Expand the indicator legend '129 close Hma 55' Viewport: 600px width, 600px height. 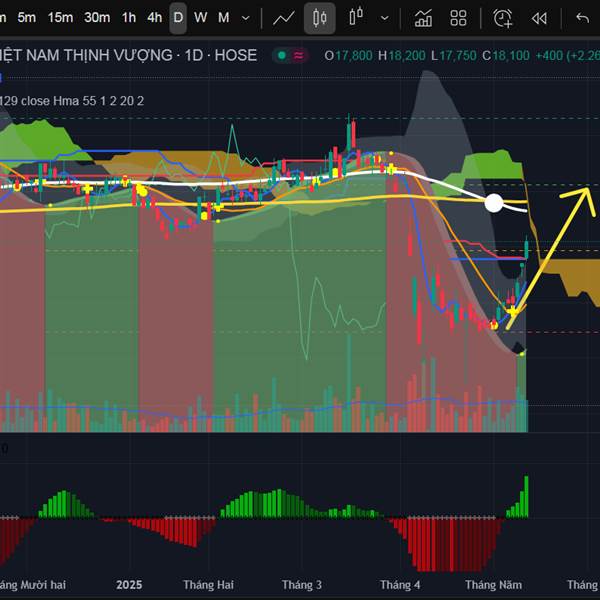[x=72, y=100]
